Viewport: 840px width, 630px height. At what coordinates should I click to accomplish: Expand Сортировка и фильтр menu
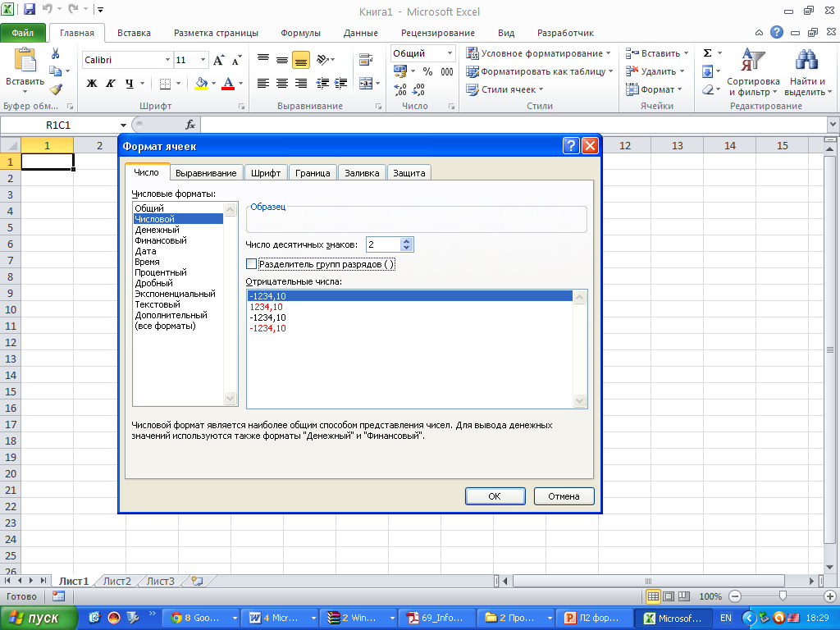753,72
